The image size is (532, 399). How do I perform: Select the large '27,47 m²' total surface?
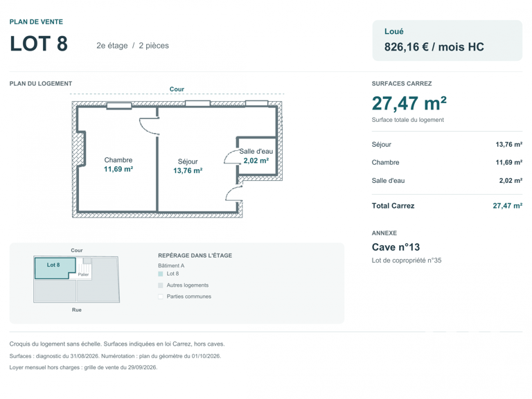click(x=409, y=103)
